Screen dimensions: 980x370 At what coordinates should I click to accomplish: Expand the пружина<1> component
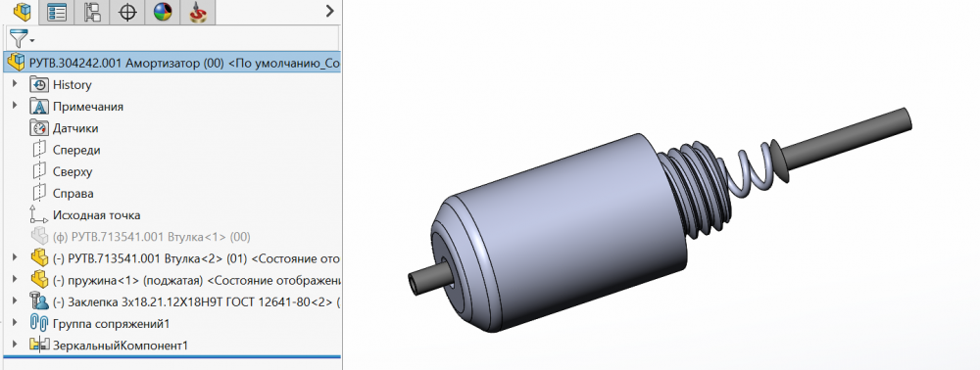click(15, 280)
